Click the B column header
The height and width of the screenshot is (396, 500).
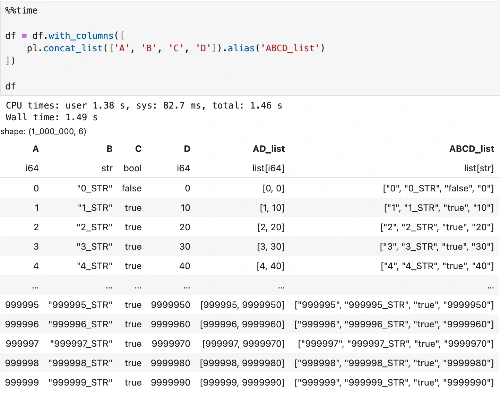tap(109, 149)
